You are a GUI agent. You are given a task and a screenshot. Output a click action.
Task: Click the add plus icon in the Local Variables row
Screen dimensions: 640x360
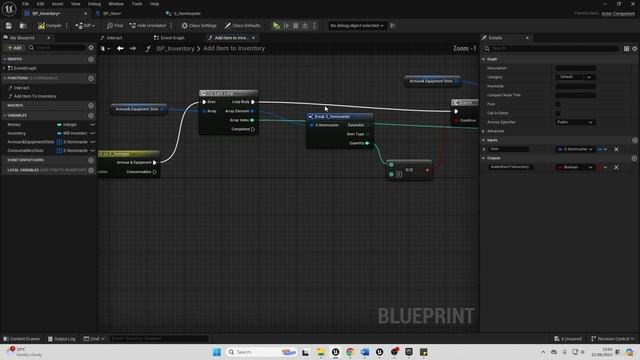[x=91, y=170]
